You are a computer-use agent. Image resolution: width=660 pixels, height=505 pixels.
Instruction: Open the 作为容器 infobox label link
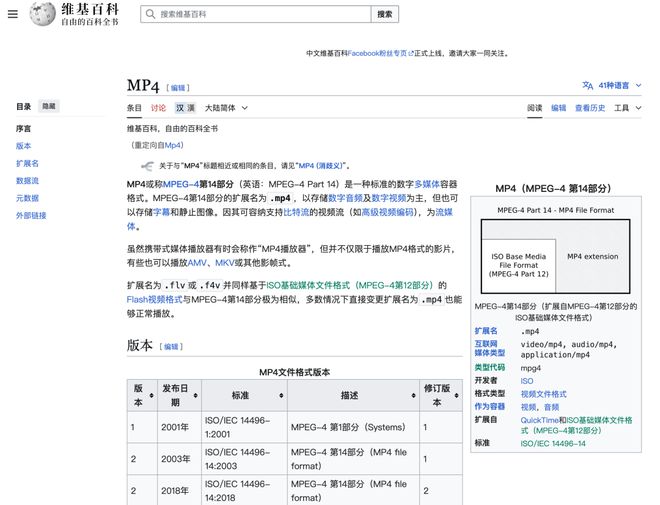[490, 407]
